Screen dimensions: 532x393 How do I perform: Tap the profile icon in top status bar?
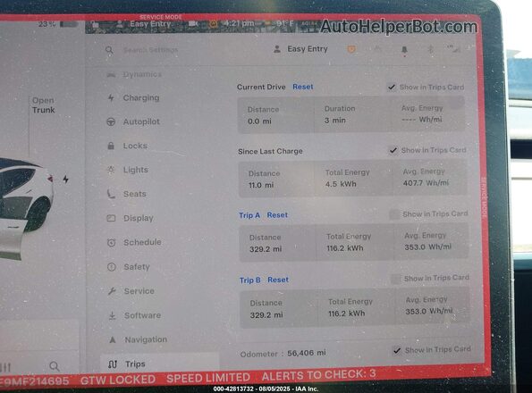[x=119, y=24]
